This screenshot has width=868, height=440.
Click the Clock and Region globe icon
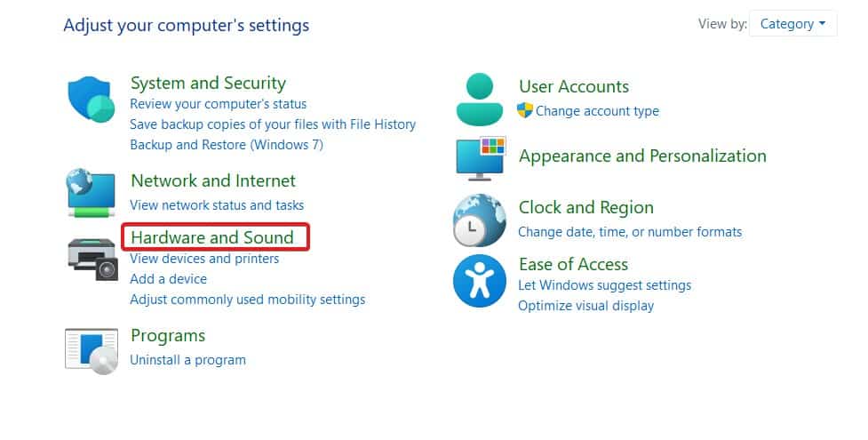(480, 220)
